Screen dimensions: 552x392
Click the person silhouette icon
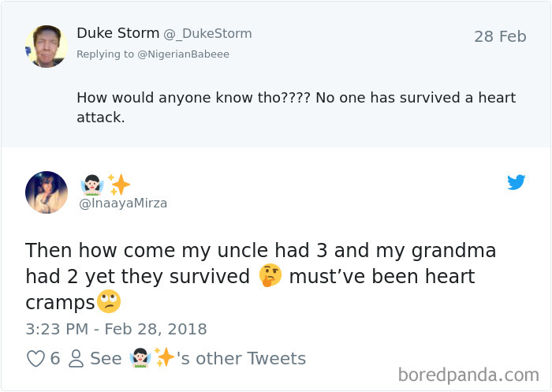point(76,359)
